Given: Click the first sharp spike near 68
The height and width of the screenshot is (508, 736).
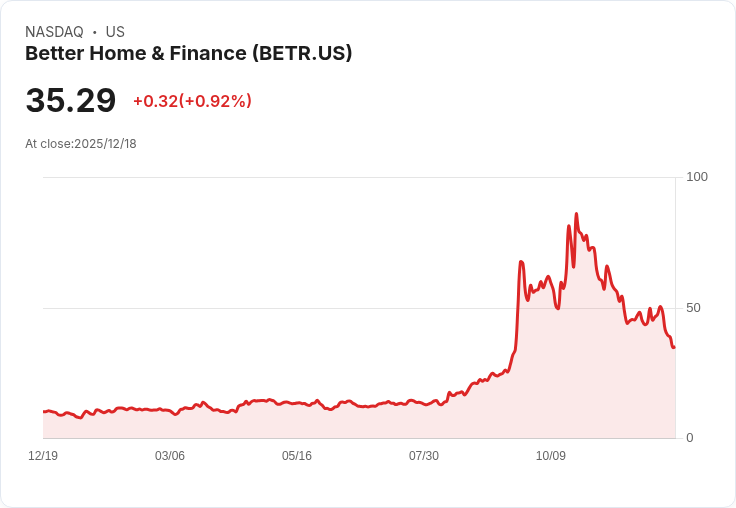Looking at the screenshot, I should (x=521, y=262).
